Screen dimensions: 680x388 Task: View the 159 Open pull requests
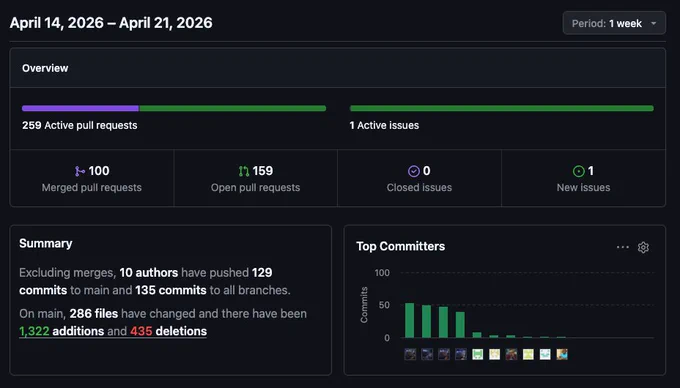(255, 178)
